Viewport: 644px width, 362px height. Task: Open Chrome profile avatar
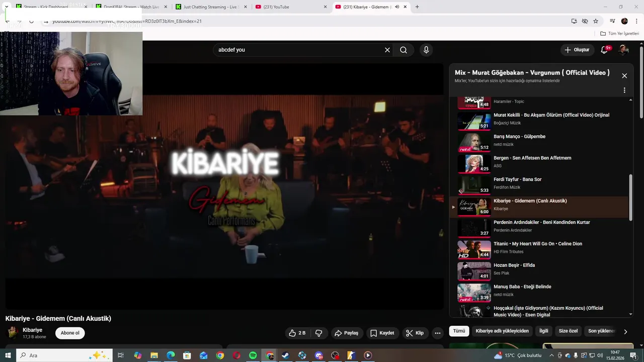point(624,21)
